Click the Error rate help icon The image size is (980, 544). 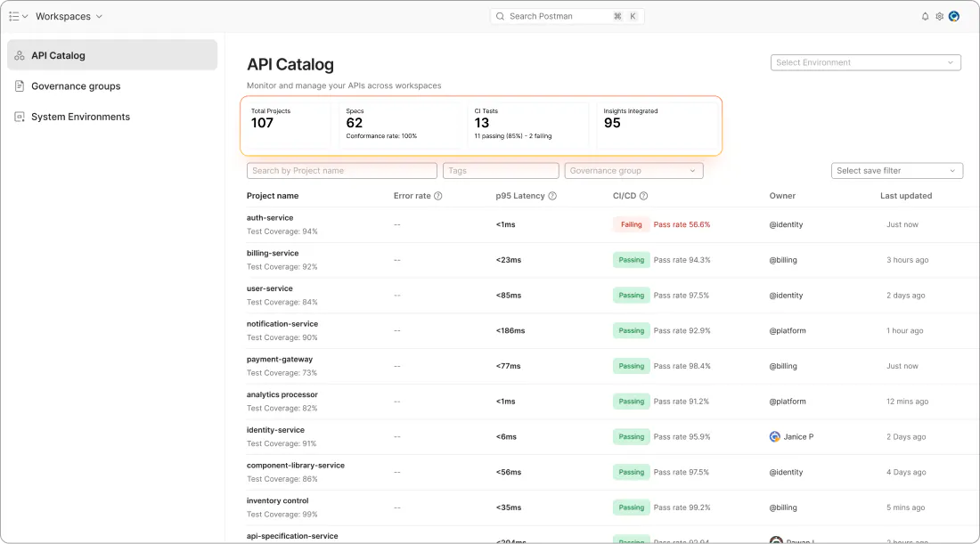pyautogui.click(x=438, y=196)
